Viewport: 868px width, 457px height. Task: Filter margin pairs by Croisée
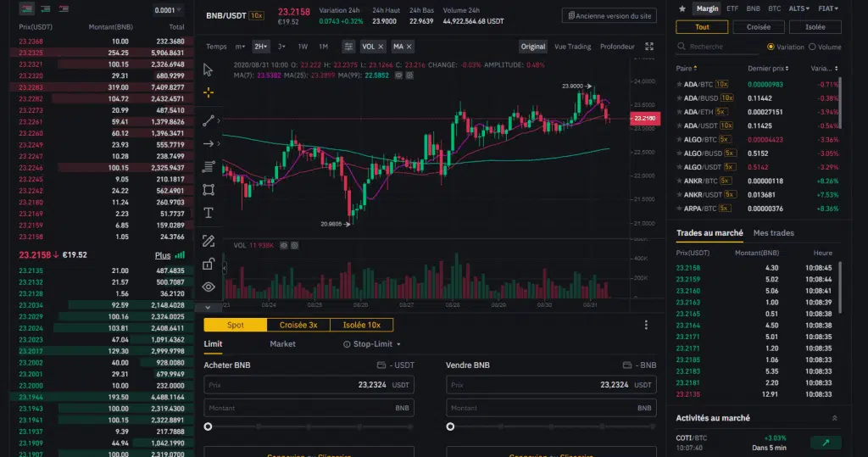(759, 27)
